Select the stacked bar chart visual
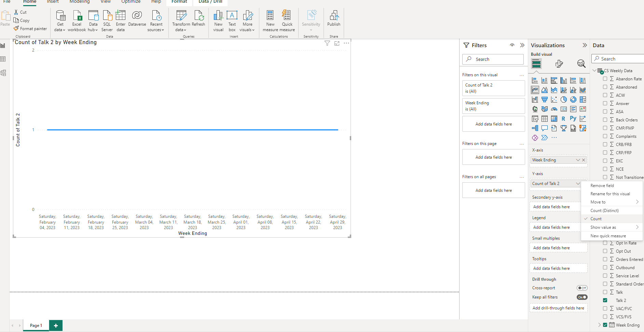Screen dimensions: 644x332 [x=535, y=80]
